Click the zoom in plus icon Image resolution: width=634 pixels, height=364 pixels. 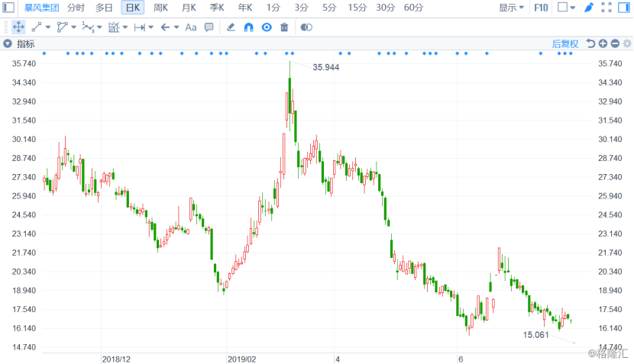603,43
